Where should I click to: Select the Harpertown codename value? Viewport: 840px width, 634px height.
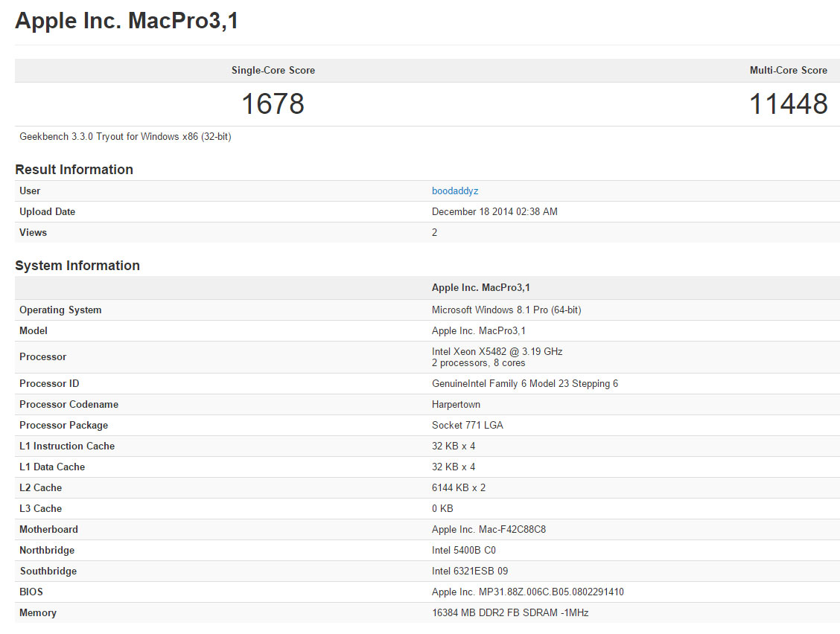tap(456, 404)
